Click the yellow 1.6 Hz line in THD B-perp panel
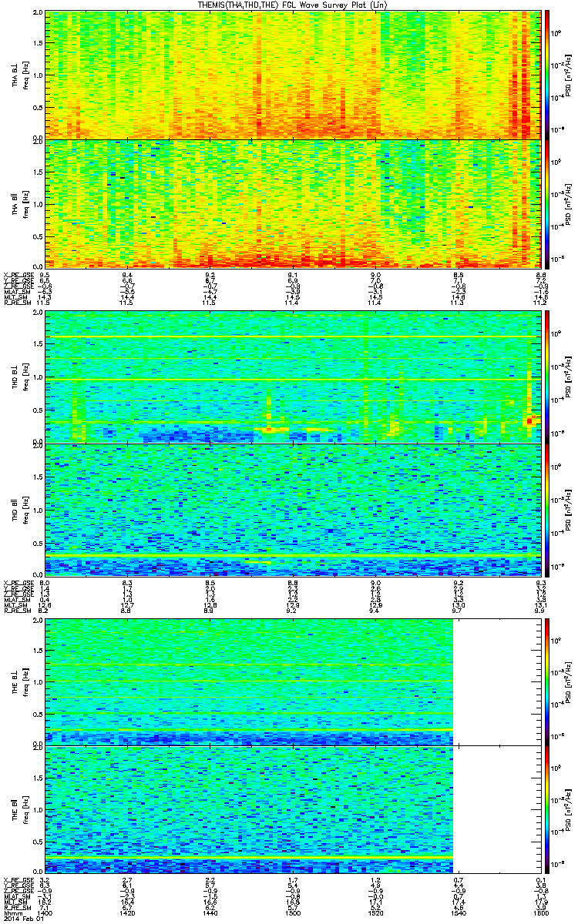 291,338
